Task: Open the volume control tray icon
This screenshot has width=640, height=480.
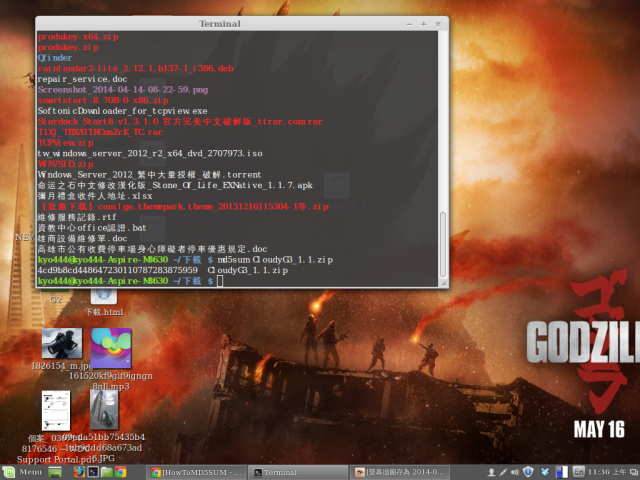Action: 515,472
